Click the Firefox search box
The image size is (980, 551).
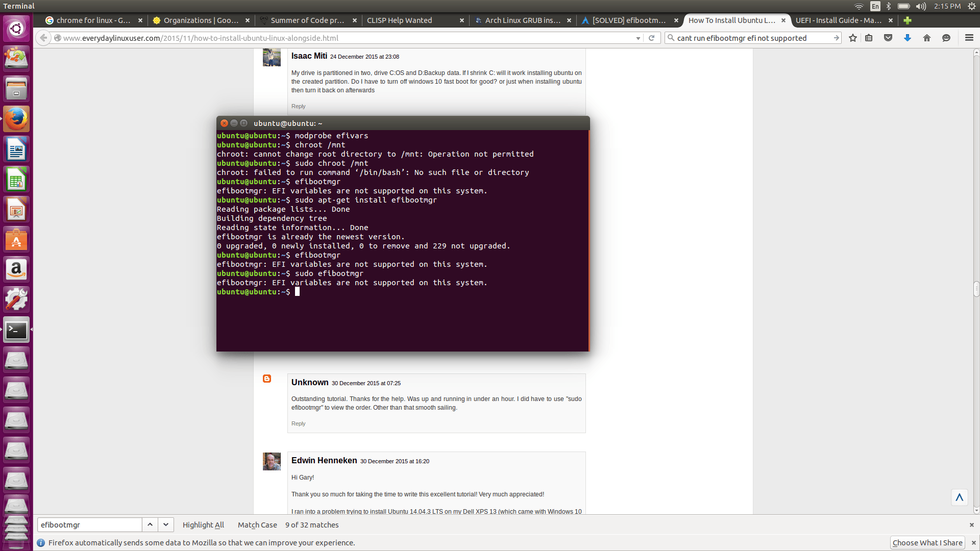753,38
